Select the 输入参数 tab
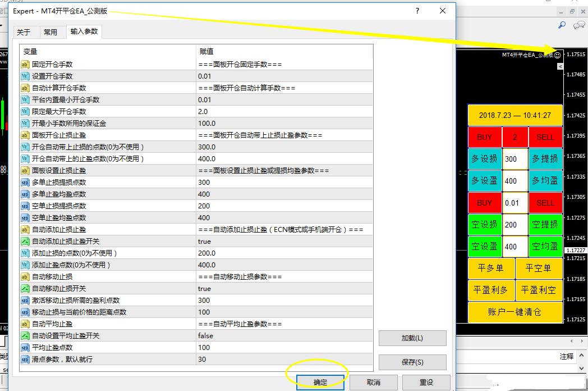This screenshot has width=588, height=391. coord(84,31)
